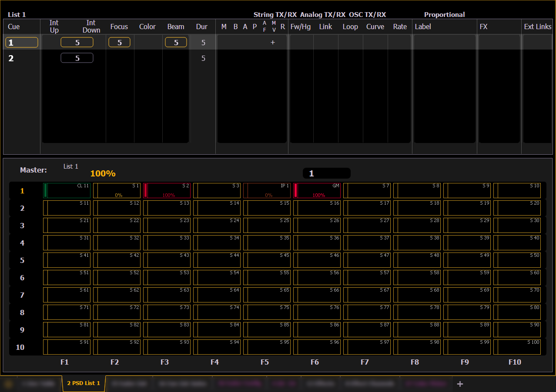Select the CL 11 fader tile

point(67,190)
